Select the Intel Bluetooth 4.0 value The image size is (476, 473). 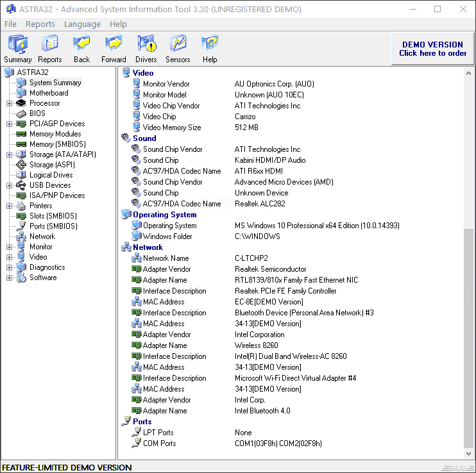(262, 411)
